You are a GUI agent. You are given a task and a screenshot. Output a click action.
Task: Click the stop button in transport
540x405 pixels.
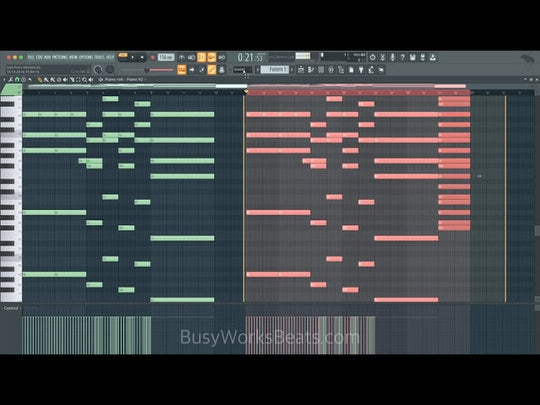(x=142, y=57)
